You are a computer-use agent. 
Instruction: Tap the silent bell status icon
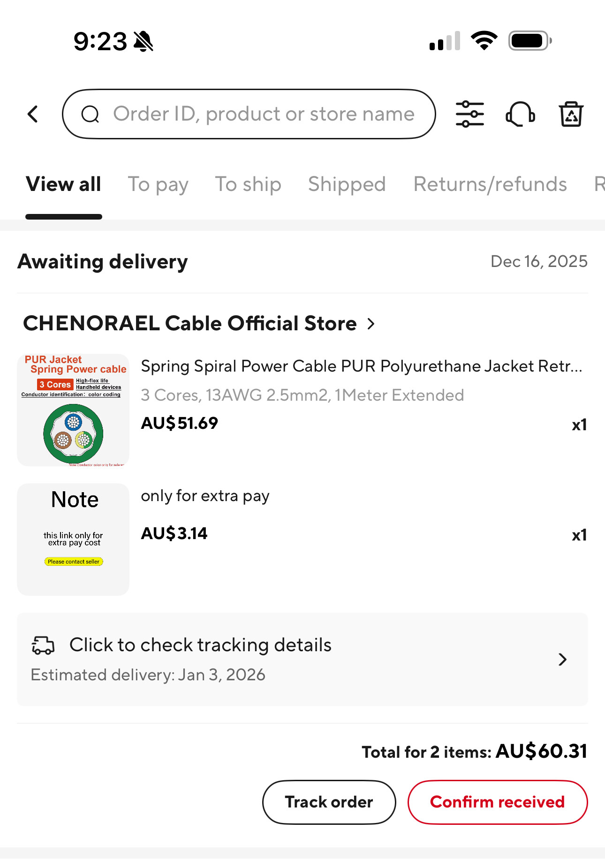coord(144,41)
